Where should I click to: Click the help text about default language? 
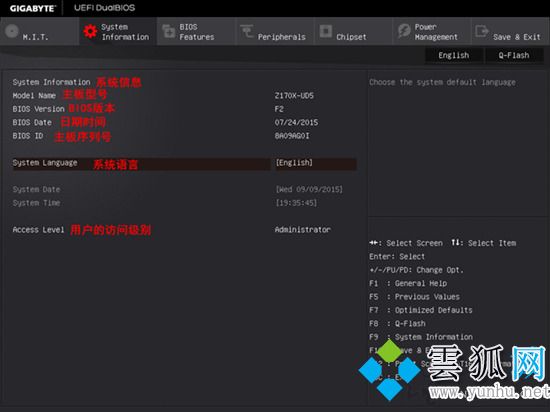(442, 82)
